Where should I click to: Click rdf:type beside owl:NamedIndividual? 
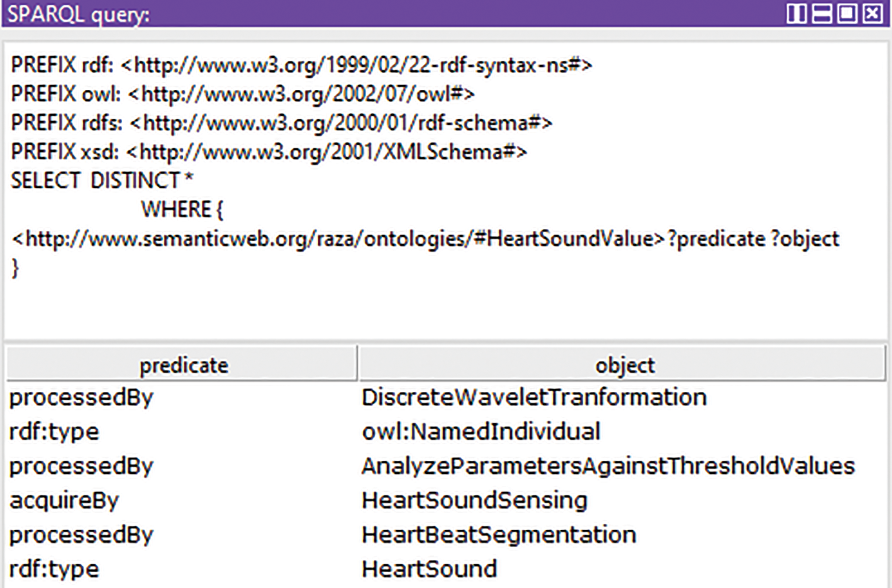[54, 432]
